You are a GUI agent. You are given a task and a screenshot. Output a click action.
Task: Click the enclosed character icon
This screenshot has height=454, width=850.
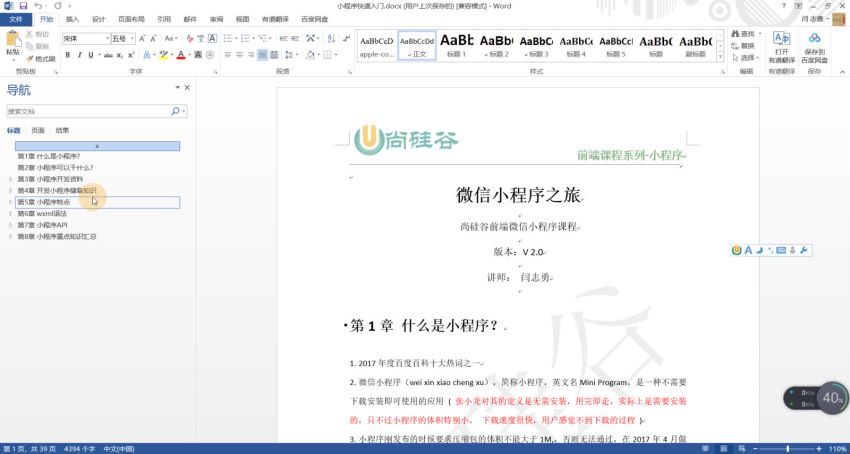tap(210, 55)
